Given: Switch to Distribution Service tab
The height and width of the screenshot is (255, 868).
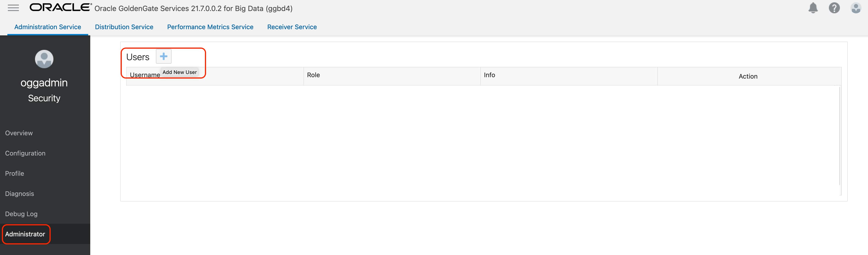Looking at the screenshot, I should (124, 27).
